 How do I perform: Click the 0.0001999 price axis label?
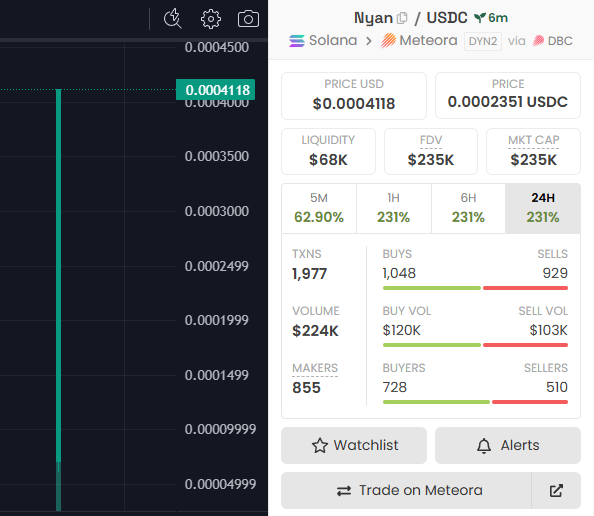[217, 320]
